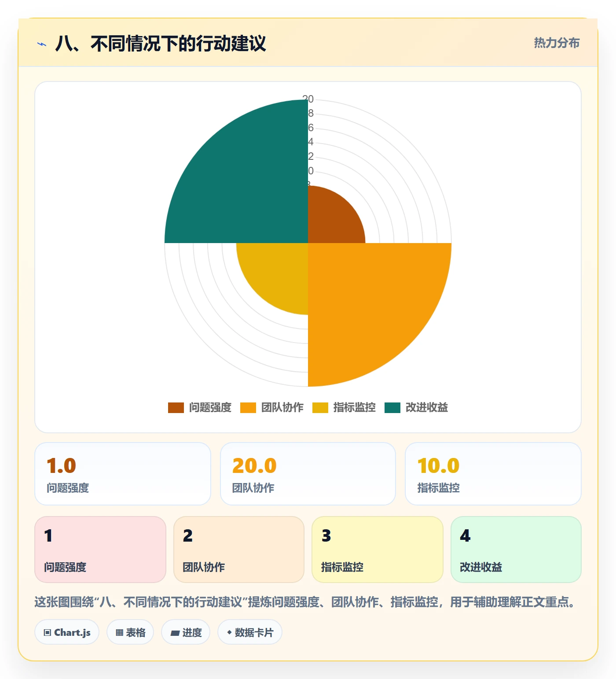Viewport: 616px width, 679px height.
Task: Click the 改进收益 legend label text
Action: pyautogui.click(x=427, y=408)
